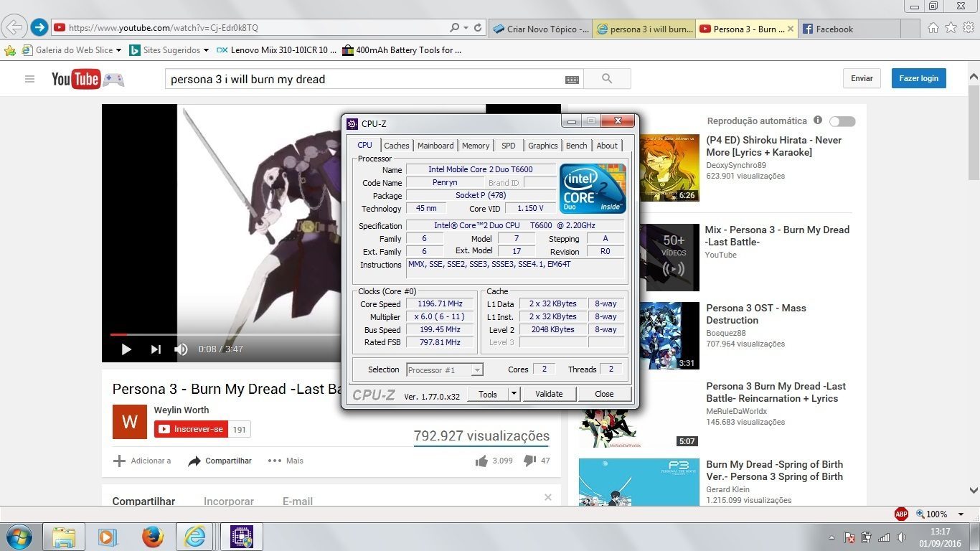
Task: Click the CPU-Z Tools button
Action: [x=488, y=394]
